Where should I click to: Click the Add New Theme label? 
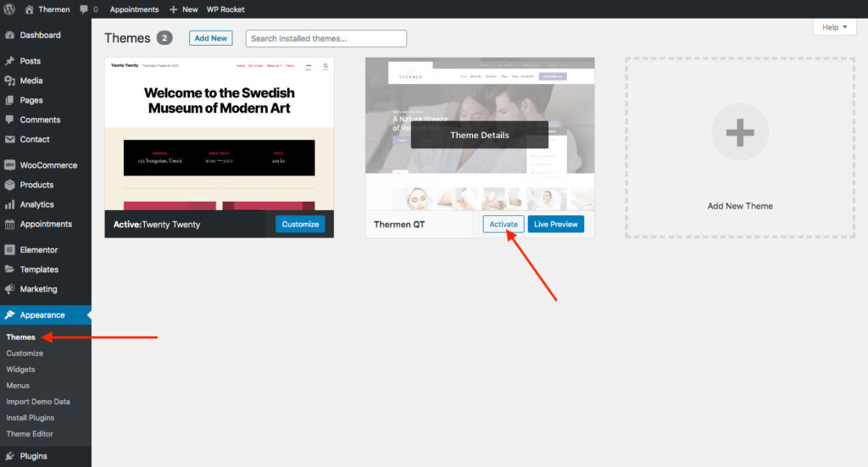(x=740, y=206)
